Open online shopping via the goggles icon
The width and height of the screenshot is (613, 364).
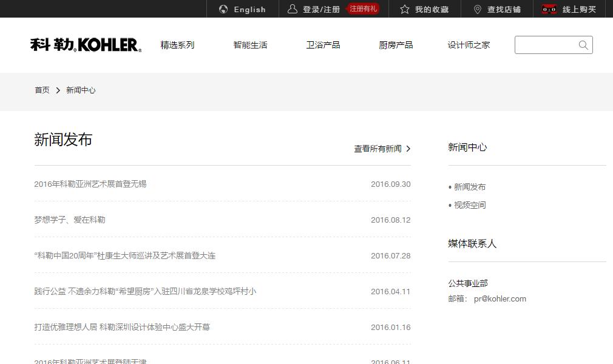coord(549,9)
